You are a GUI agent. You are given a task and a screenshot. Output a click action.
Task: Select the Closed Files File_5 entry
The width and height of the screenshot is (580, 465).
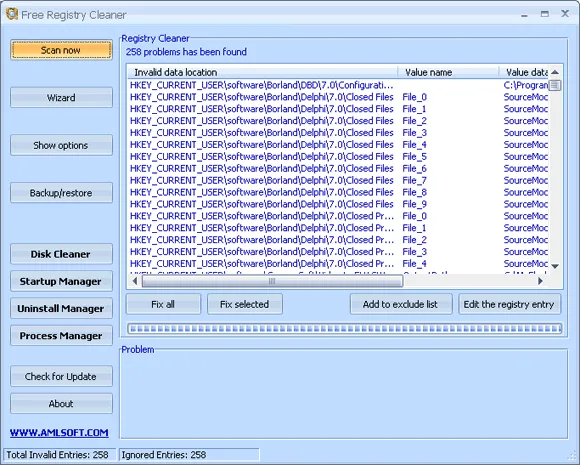pyautogui.click(x=338, y=156)
